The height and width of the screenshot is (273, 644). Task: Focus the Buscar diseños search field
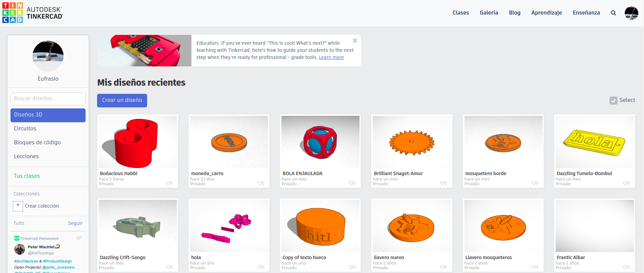click(x=48, y=99)
